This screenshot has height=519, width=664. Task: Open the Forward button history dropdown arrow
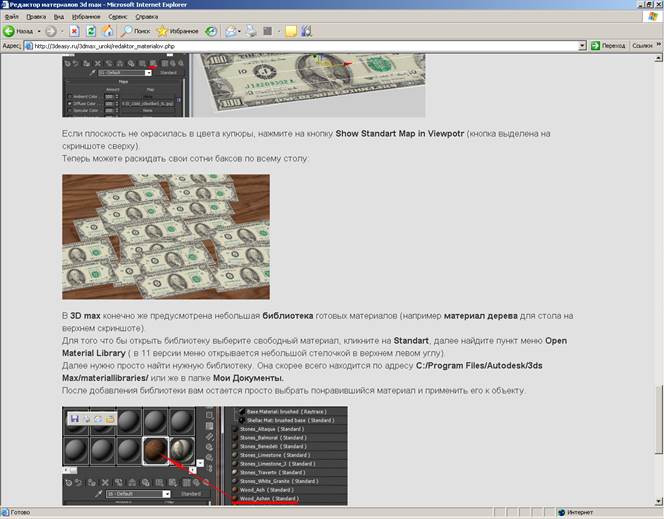point(61,31)
